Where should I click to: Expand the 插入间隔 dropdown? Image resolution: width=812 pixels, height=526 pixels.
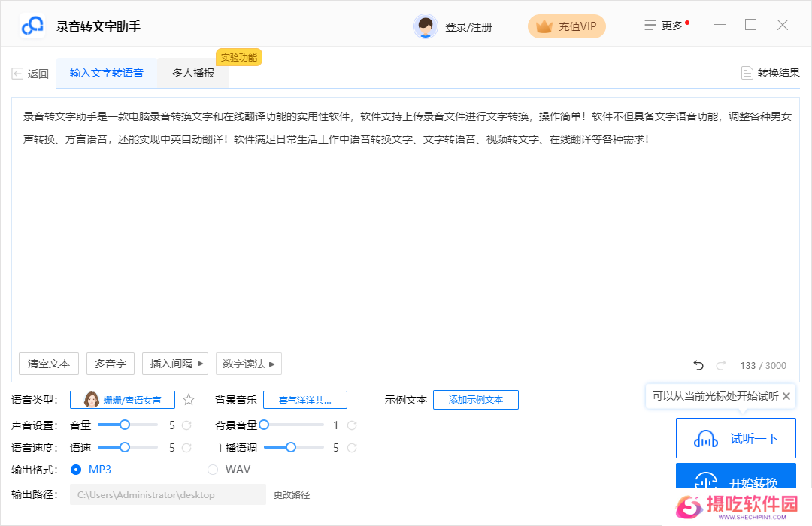tap(177, 364)
